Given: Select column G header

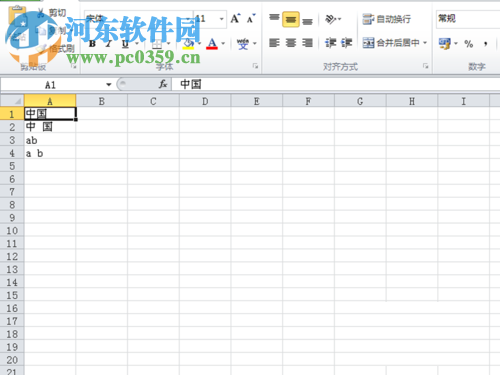Looking at the screenshot, I should pyautogui.click(x=360, y=101).
